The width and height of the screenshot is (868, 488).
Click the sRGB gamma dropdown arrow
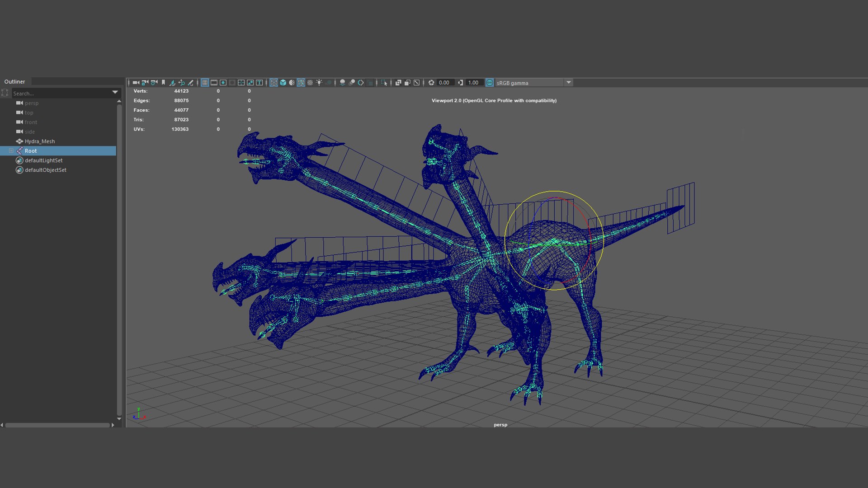click(569, 83)
